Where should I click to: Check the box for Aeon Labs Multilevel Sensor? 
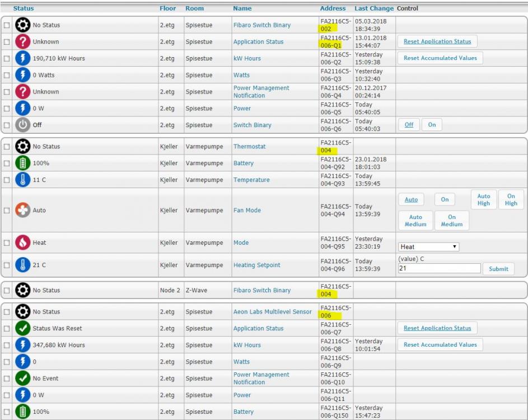point(7,312)
